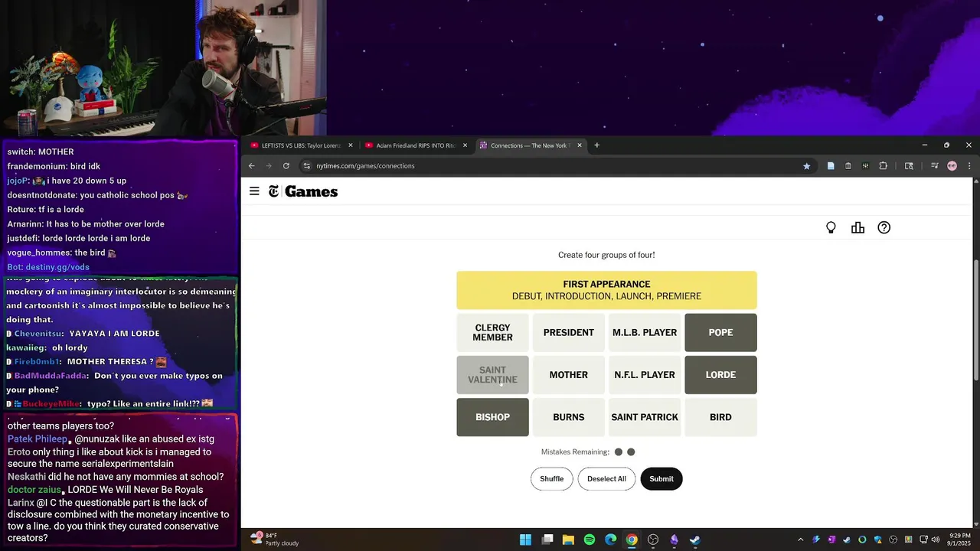
Task: Reload the Connections page
Action: pos(286,165)
